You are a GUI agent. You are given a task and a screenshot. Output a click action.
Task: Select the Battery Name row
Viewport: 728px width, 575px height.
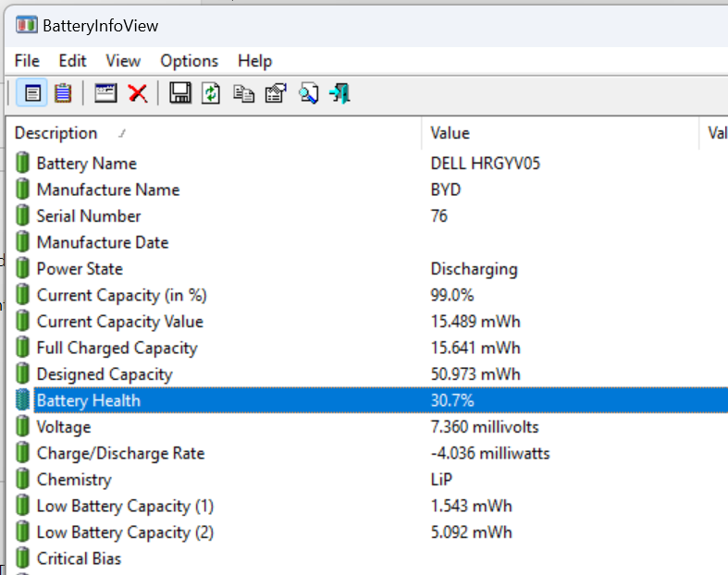tap(367, 163)
